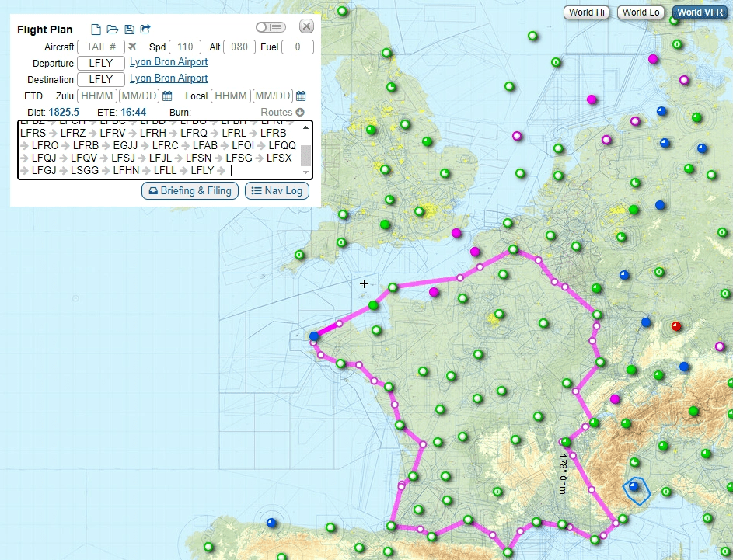
Task: Click the share/export flight plan icon
Action: pos(145,30)
